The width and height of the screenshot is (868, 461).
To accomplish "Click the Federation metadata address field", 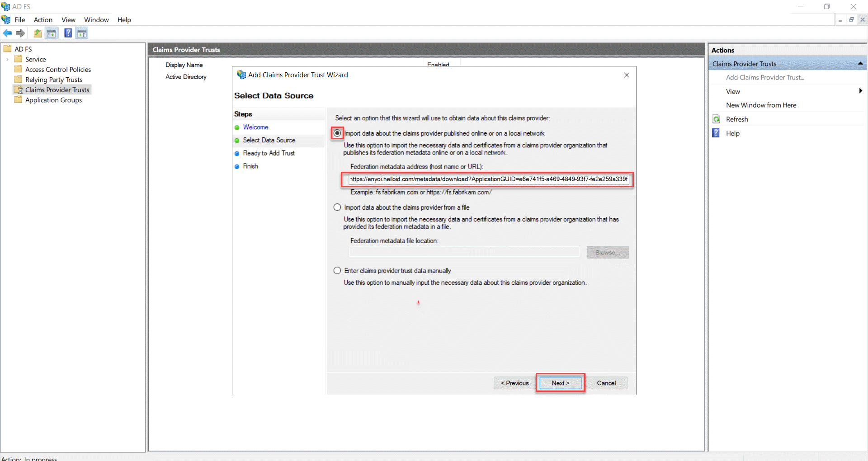I will pyautogui.click(x=489, y=179).
